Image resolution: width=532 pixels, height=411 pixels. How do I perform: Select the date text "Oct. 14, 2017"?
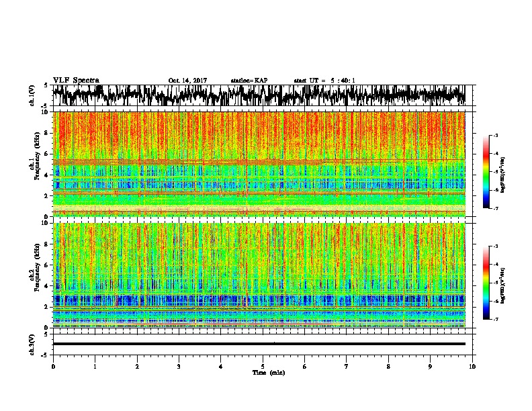point(187,81)
